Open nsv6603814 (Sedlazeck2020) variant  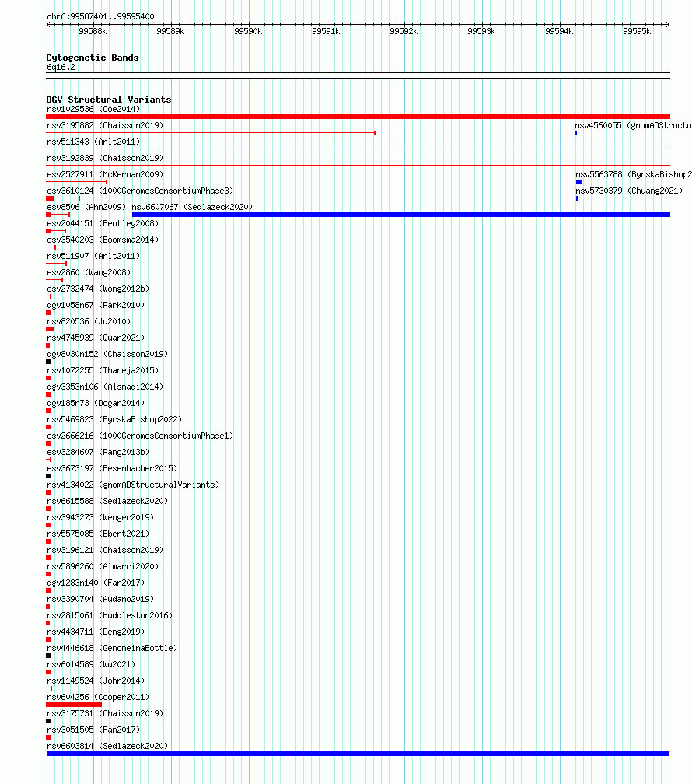(107, 746)
